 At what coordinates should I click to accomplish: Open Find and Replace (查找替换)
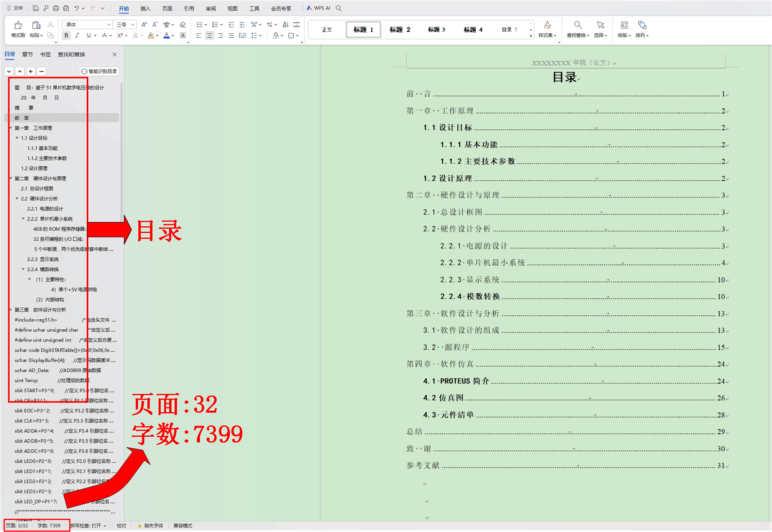(578, 29)
